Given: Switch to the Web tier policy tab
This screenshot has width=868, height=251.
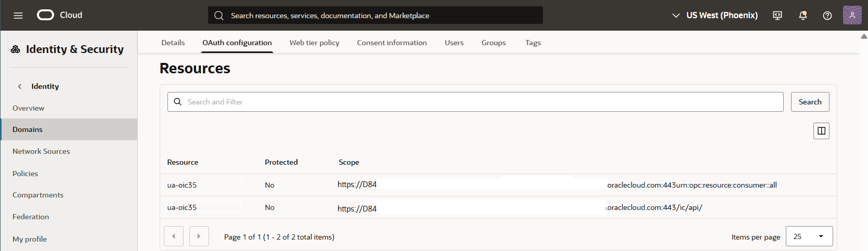Looking at the screenshot, I should coord(314,43).
